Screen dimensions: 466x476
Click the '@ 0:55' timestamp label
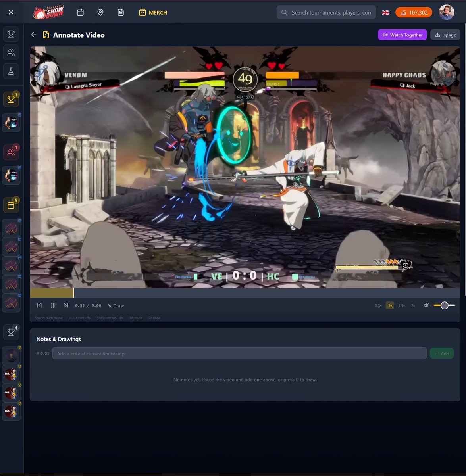click(42, 353)
